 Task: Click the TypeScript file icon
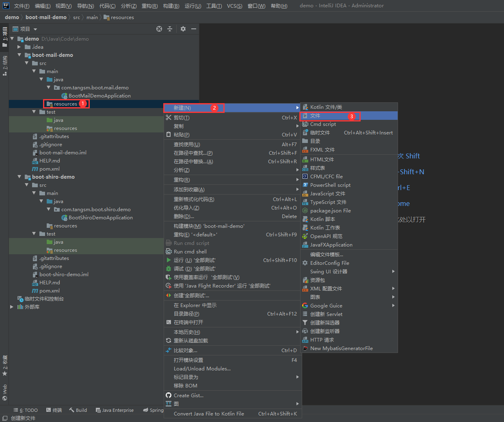point(305,202)
